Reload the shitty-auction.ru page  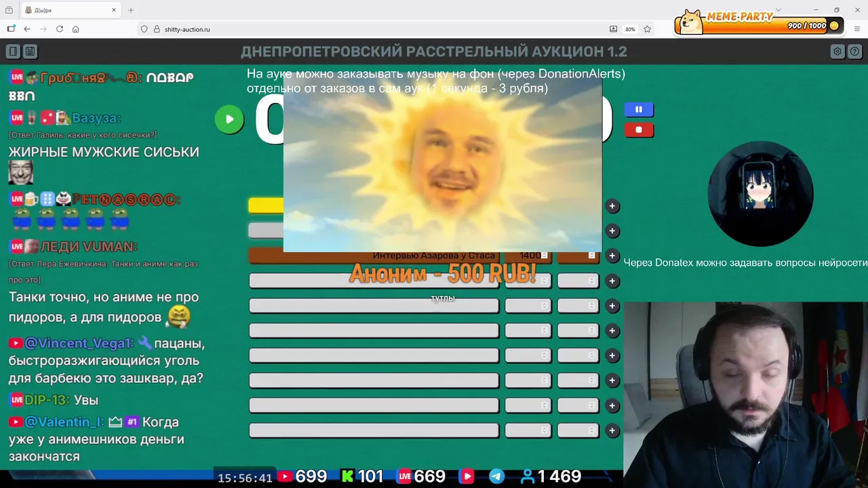coord(60,29)
